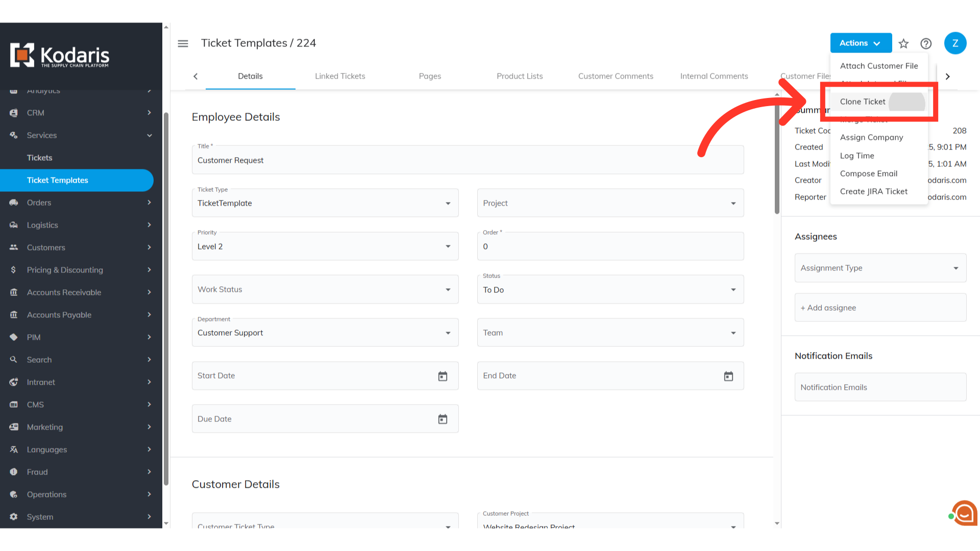This screenshot has width=980, height=551.
Task: Click the user avatar Z icon
Action: pyautogui.click(x=955, y=43)
